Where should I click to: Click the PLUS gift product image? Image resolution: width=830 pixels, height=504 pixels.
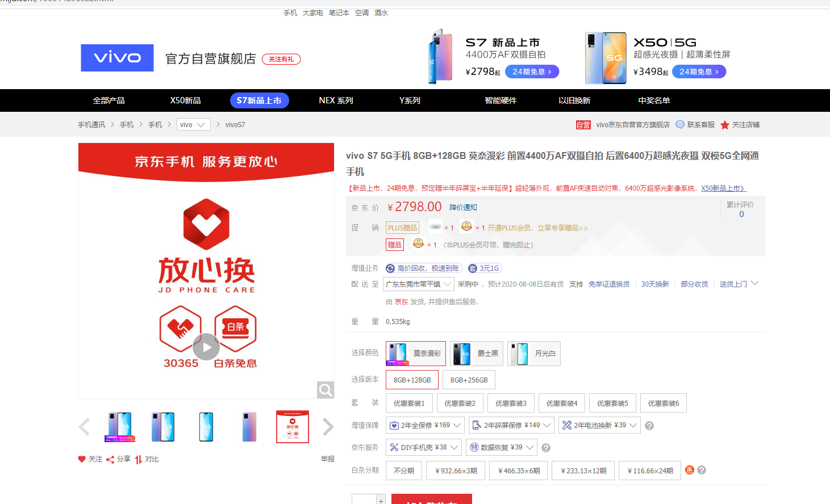tap(435, 226)
